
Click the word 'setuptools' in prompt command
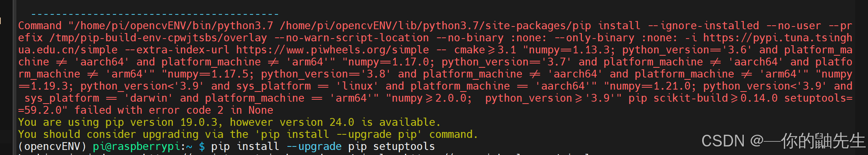[x=404, y=146]
